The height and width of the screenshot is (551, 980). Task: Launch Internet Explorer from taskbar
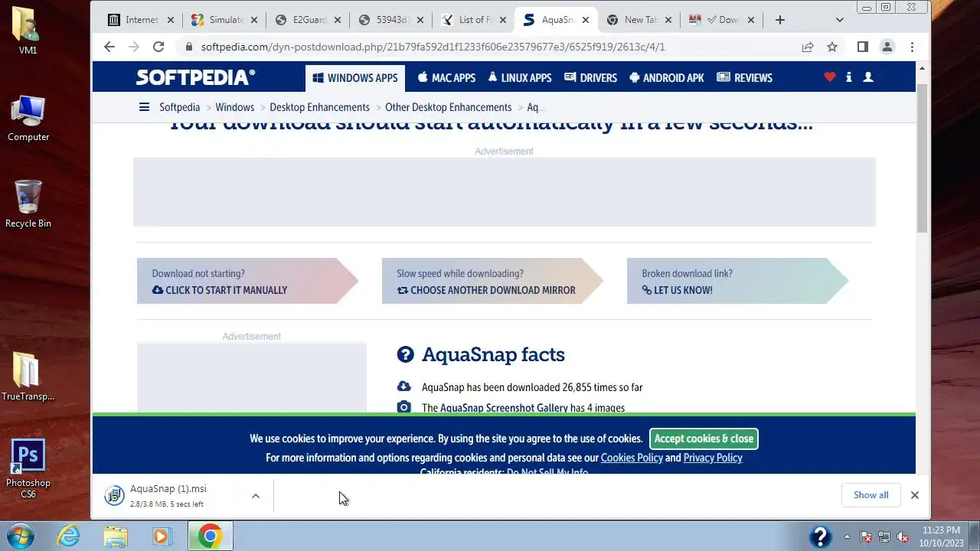tap(69, 536)
